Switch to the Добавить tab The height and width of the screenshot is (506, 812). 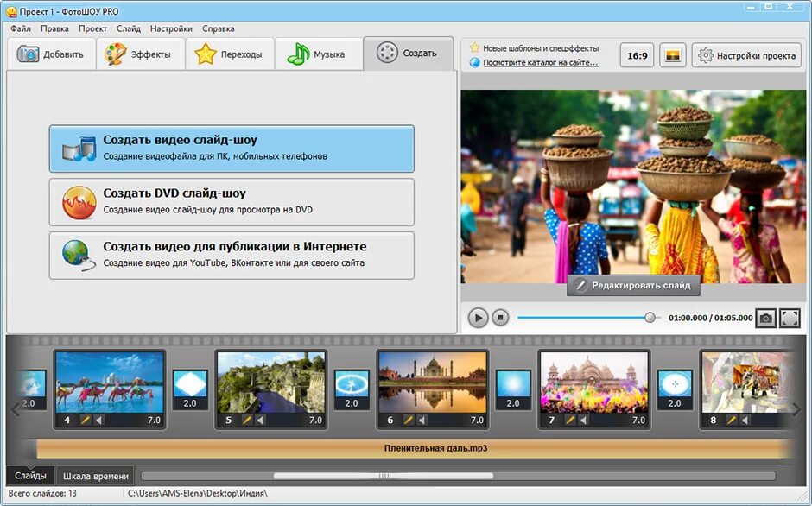coord(51,54)
